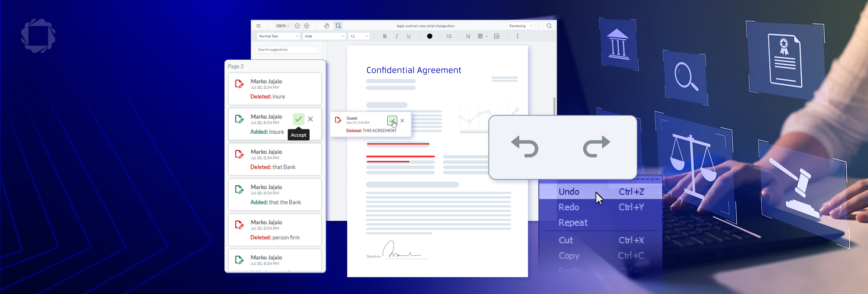Click the 'Confidential Agreement' document title
This screenshot has width=868, height=294.
414,70
